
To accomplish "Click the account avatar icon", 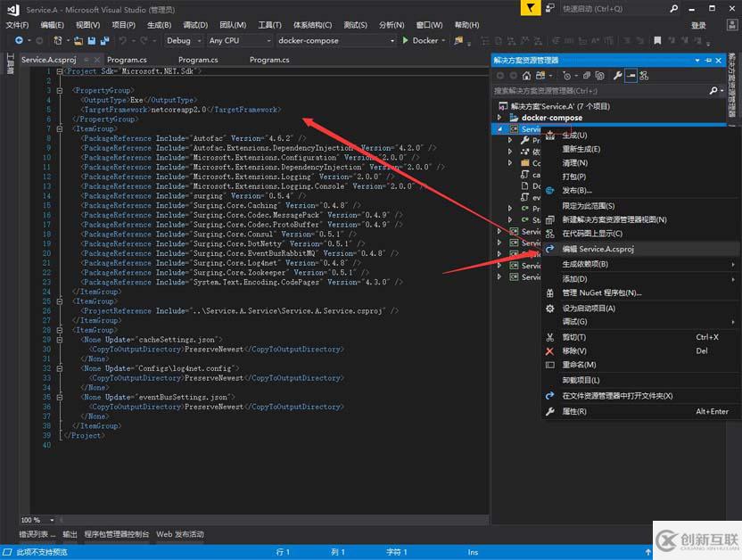I will (732, 25).
